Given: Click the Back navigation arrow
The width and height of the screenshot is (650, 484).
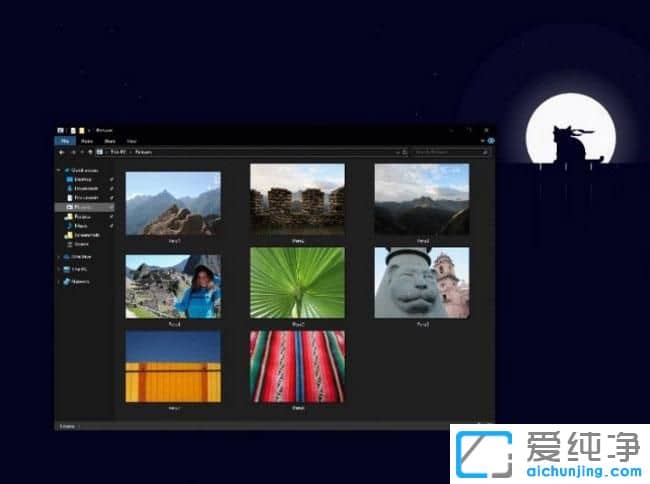Looking at the screenshot, I should (x=61, y=152).
